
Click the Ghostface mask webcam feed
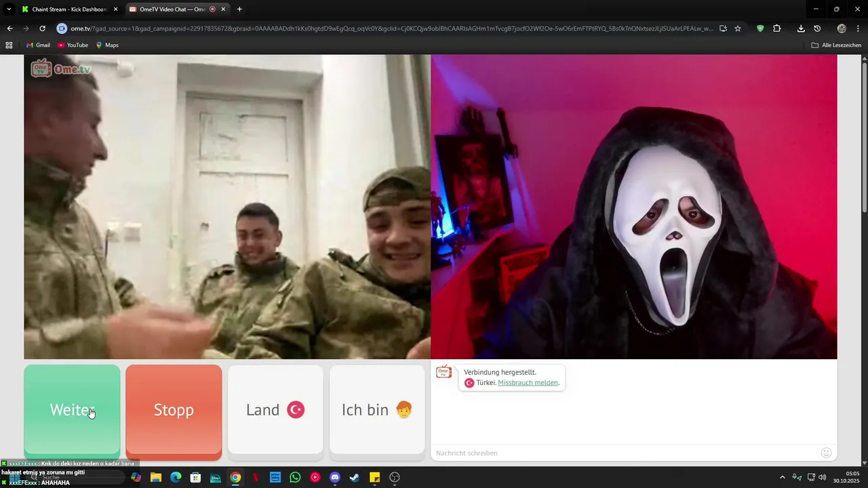click(634, 207)
